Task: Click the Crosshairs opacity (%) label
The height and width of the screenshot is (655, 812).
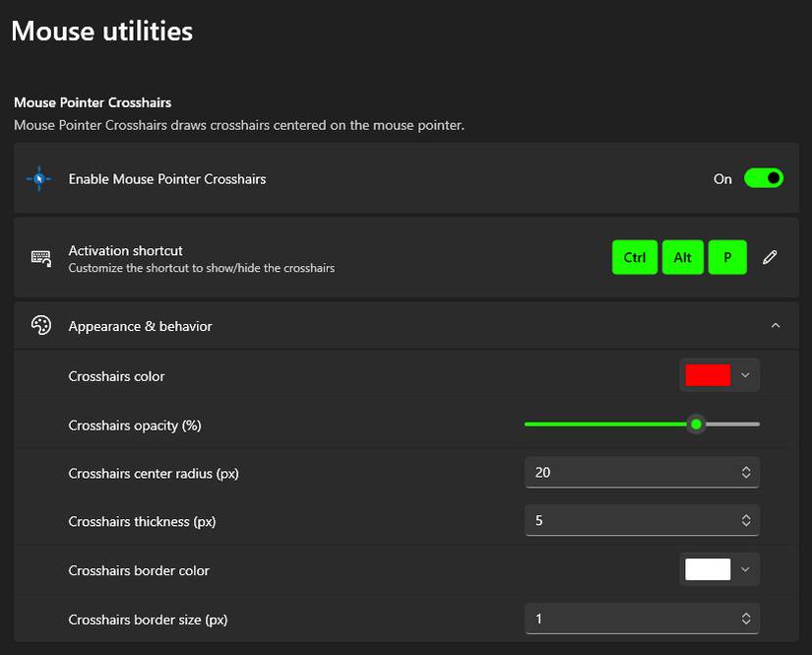Action: (x=135, y=426)
